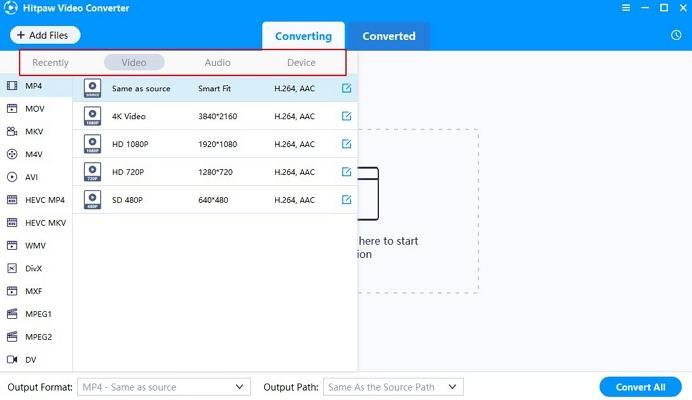Expand the Output Path dropdown
The width and height of the screenshot is (692, 400).
click(x=392, y=387)
